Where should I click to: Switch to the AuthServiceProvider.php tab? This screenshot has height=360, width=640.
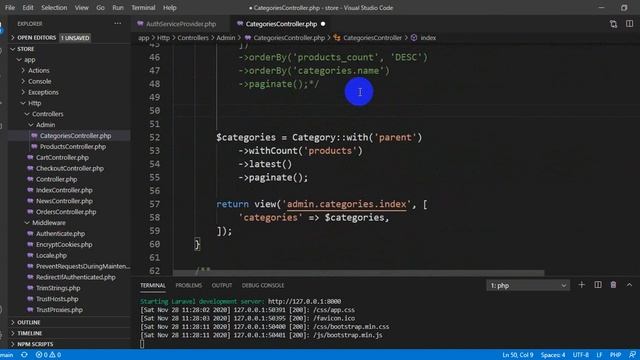click(x=181, y=24)
